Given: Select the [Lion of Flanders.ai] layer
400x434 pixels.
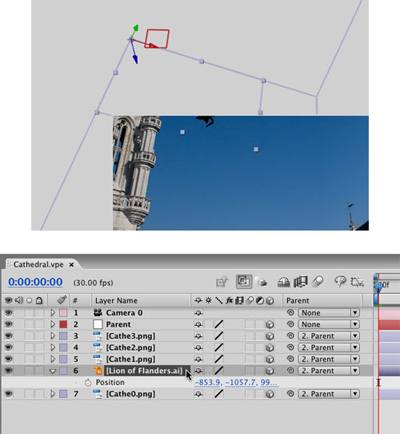Looking at the screenshot, I should (x=144, y=371).
